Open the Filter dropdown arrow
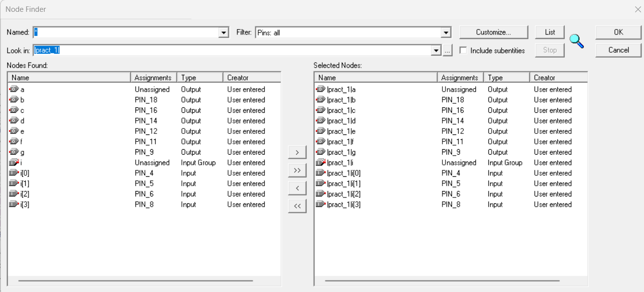The height and width of the screenshot is (292, 644). point(446,33)
